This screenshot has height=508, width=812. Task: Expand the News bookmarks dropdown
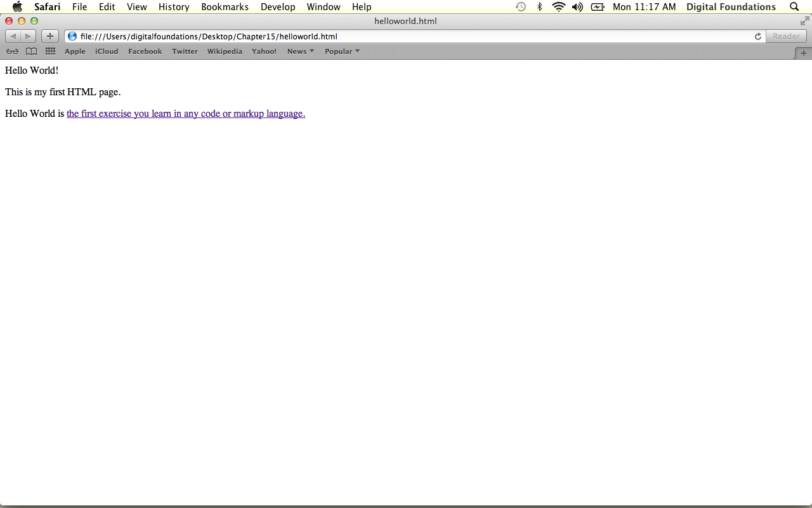pyautogui.click(x=300, y=51)
